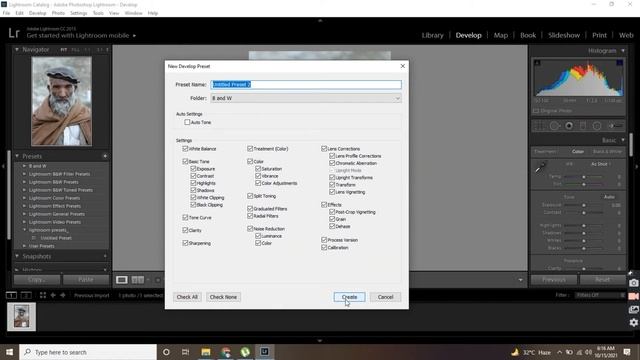Screen dimensions: 640x360
Task: Switch to the Print module
Action: pyautogui.click(x=599, y=35)
